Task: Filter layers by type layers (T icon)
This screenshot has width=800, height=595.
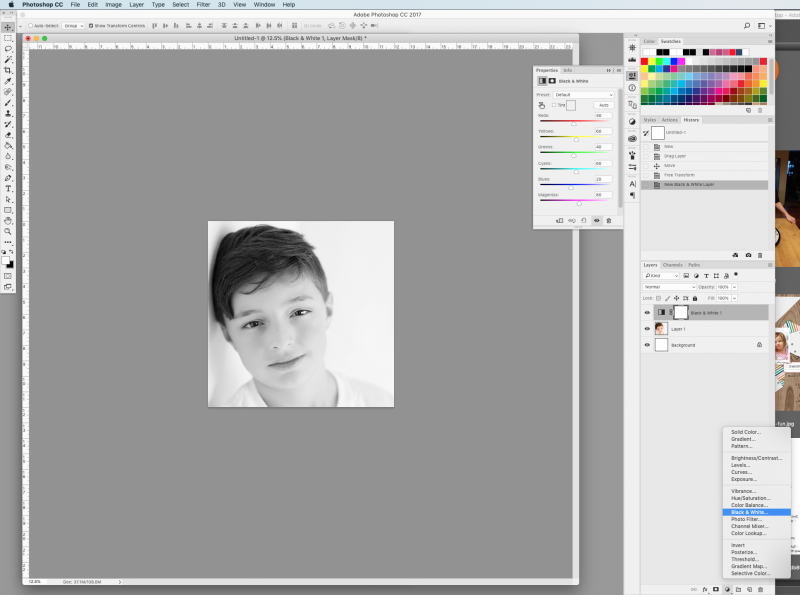Action: 706,276
